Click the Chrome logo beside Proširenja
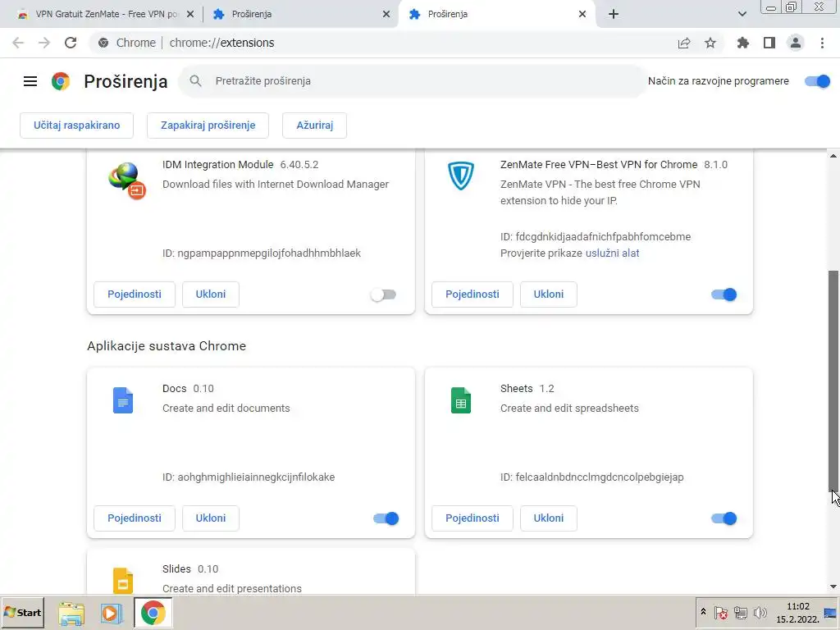 (61, 81)
